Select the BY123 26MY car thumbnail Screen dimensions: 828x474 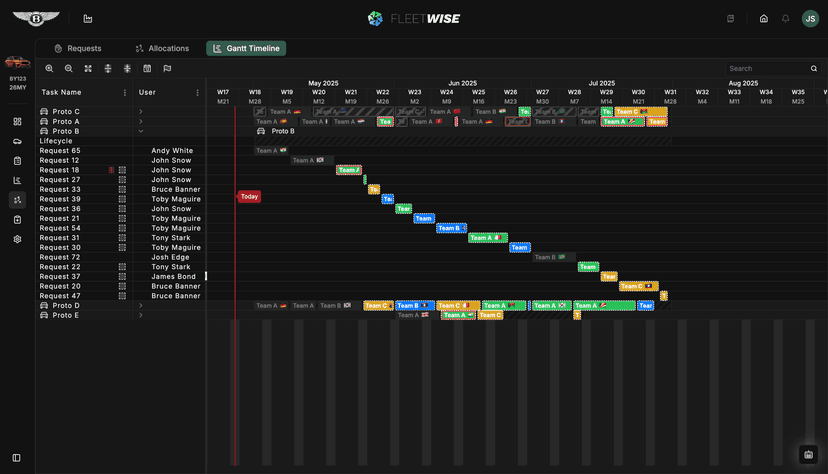click(x=17, y=62)
